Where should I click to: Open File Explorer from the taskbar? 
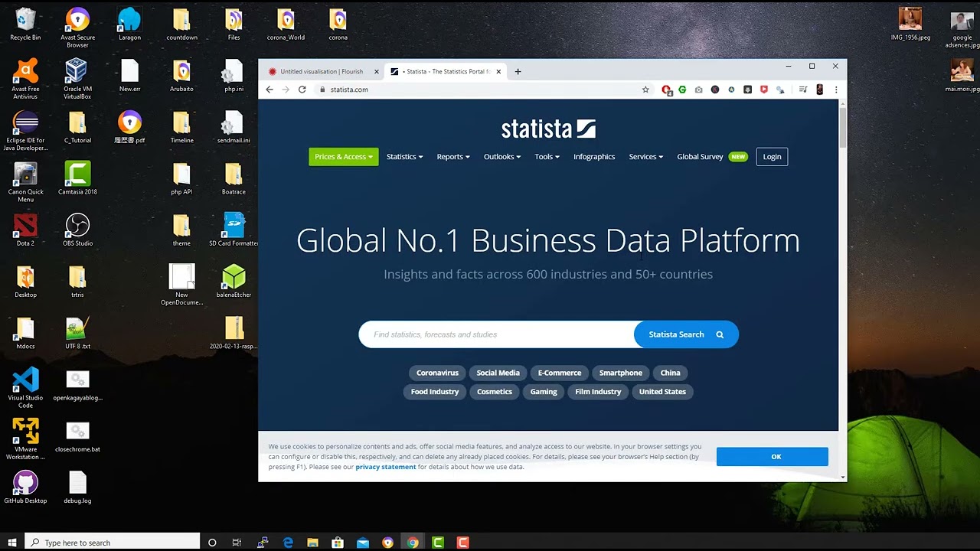pyautogui.click(x=312, y=543)
